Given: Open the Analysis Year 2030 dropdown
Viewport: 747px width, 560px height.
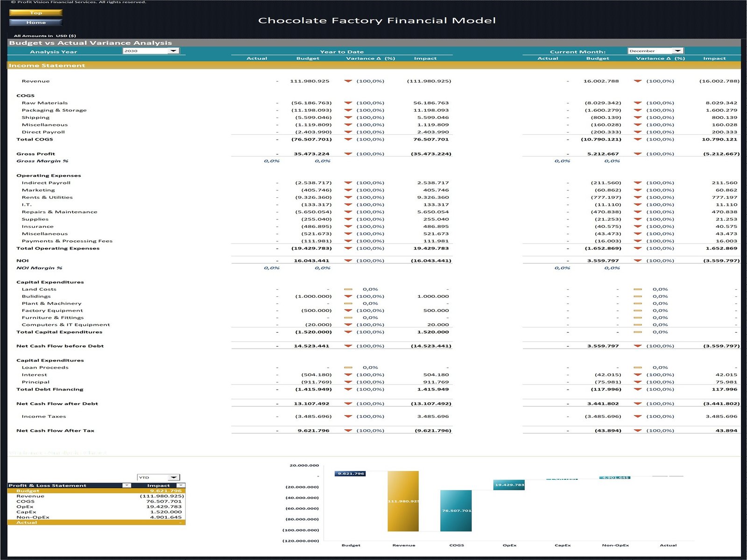Looking at the screenshot, I should tap(173, 51).
